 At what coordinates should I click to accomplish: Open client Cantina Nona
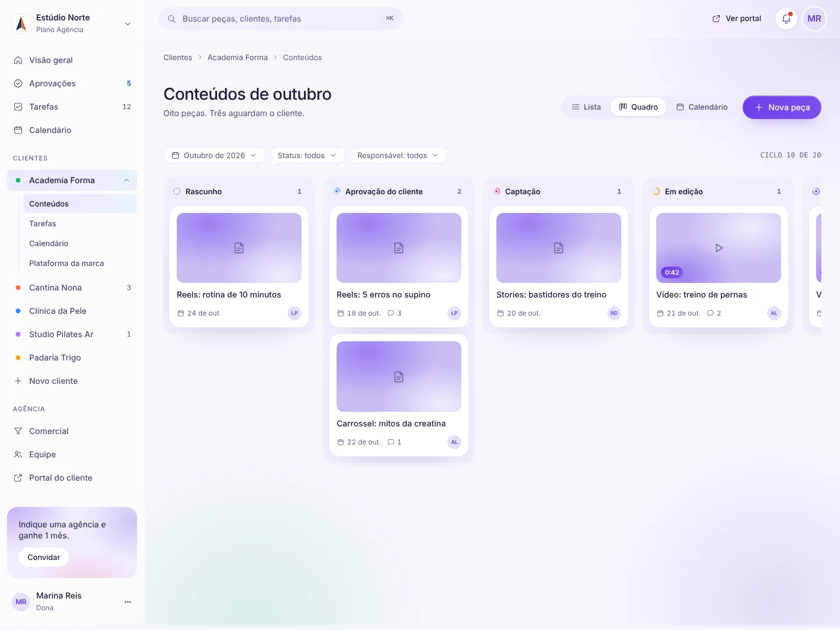[72, 288]
